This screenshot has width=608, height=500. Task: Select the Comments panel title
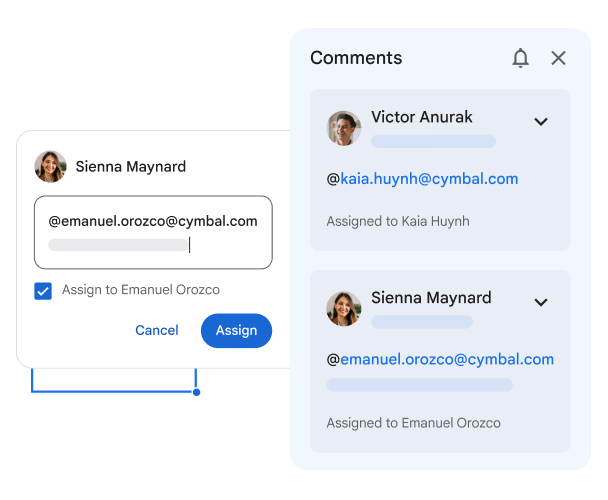coord(356,58)
